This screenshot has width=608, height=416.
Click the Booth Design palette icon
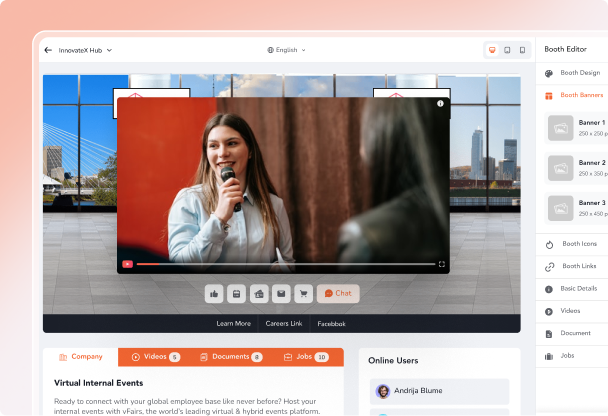(x=549, y=73)
